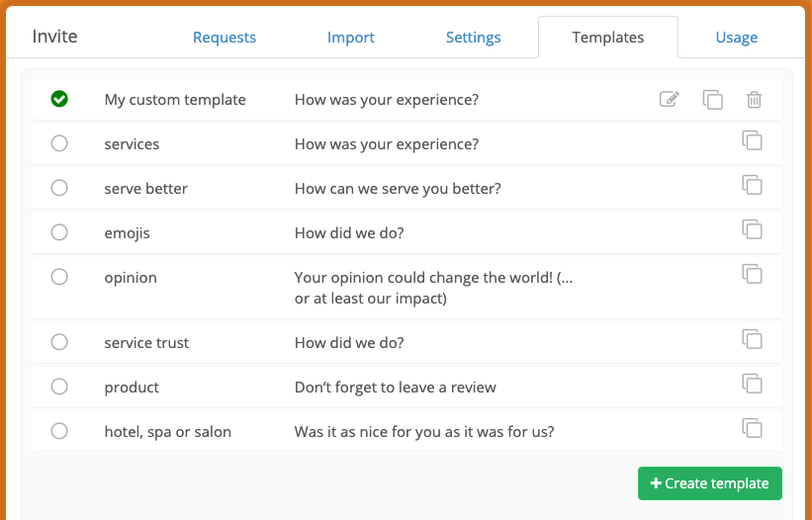The width and height of the screenshot is (812, 520).
Task: Choose the hotel, spa or salon radio
Action: [59, 431]
